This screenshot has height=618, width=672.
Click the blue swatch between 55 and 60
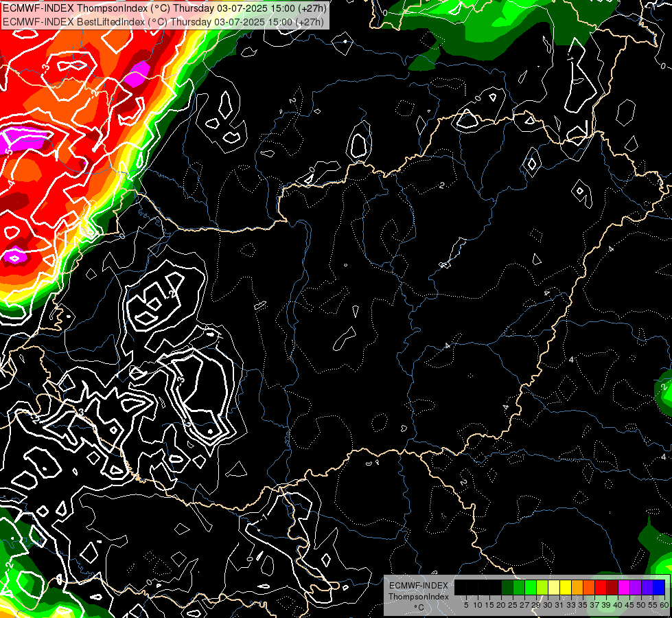pyautogui.click(x=659, y=588)
